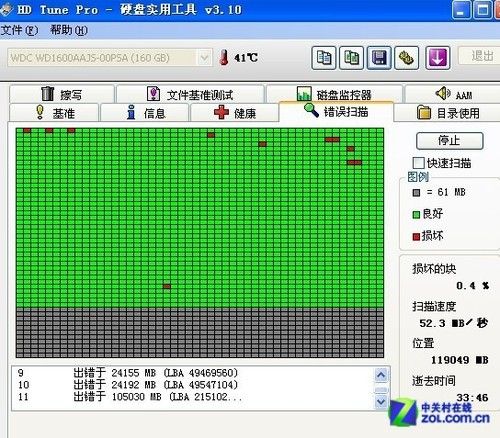The width and height of the screenshot is (500, 438).
Task: Click the 停止 stop button
Action: [x=450, y=141]
